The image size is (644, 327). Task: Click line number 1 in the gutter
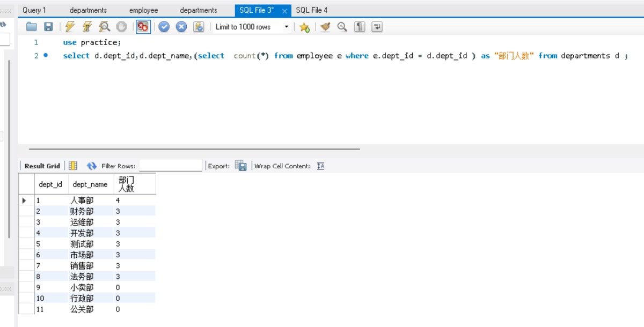point(36,42)
